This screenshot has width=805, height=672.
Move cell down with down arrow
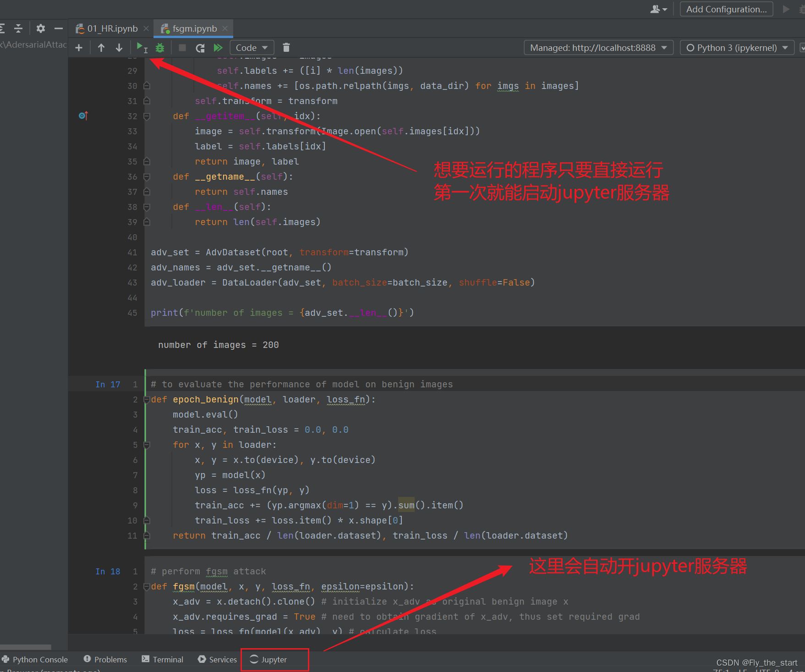pos(119,48)
